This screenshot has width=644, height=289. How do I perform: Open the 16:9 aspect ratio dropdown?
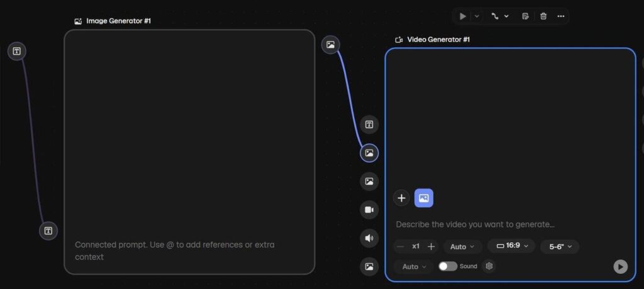(x=511, y=246)
